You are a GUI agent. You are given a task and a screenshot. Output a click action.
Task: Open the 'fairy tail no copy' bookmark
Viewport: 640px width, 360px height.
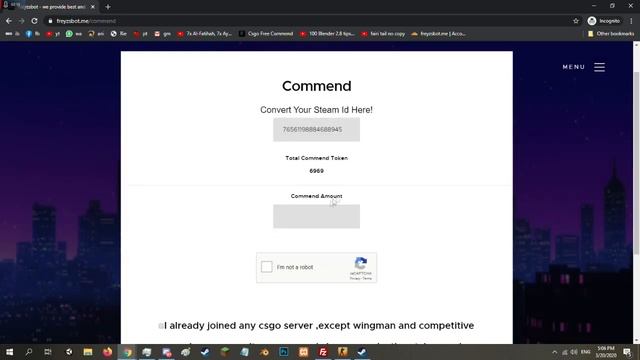click(x=383, y=34)
